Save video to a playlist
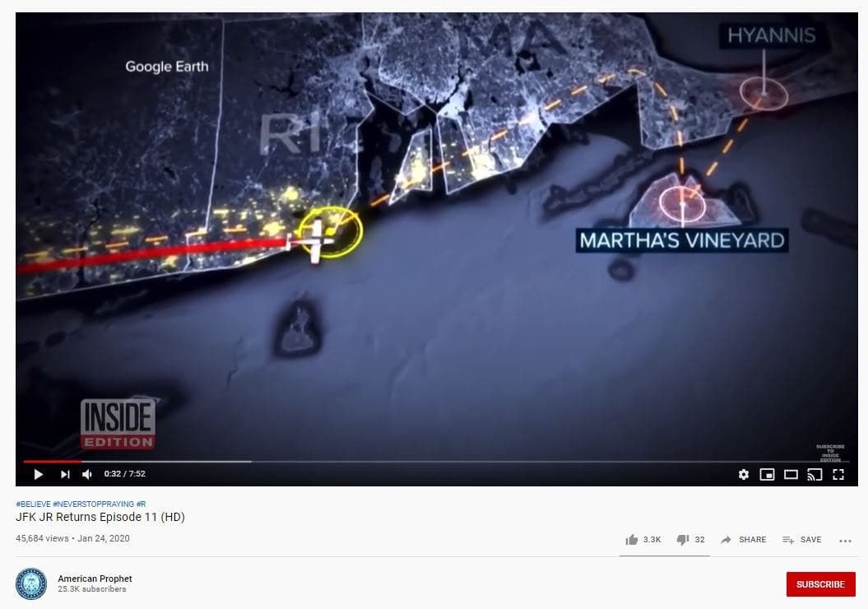Viewport: 868px width, 609px height. [x=801, y=540]
